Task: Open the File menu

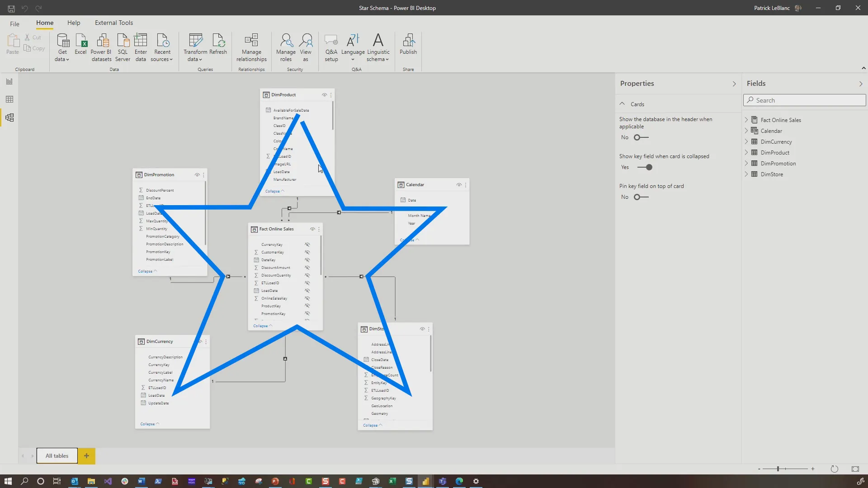Action: 14,23
